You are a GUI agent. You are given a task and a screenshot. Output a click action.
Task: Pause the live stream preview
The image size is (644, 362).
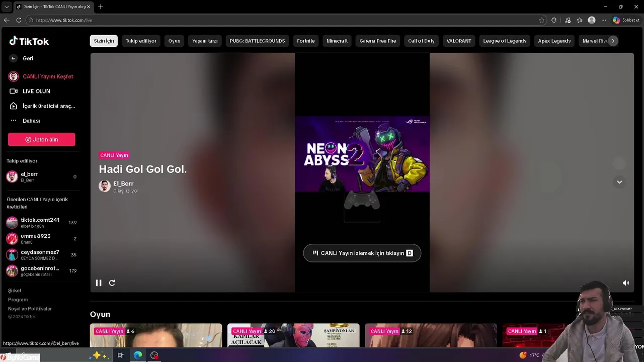pos(99,283)
